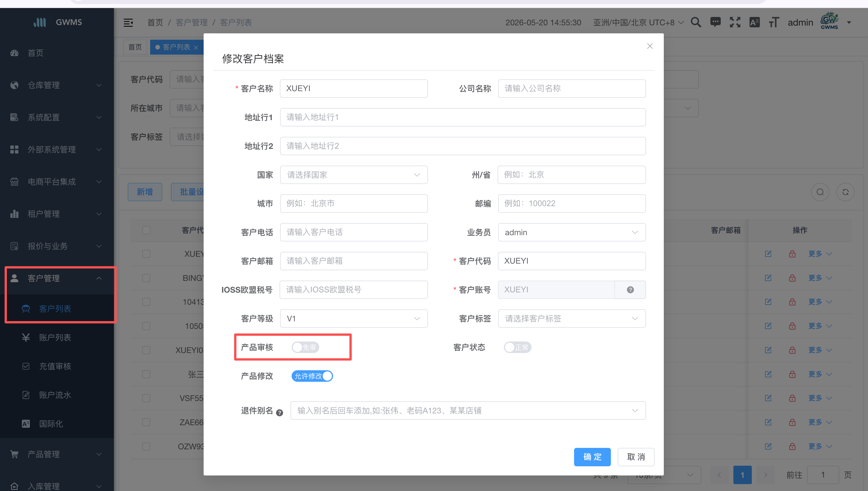868x491 pixels.
Task: Click the 邮编 postcode input field
Action: [572, 203]
